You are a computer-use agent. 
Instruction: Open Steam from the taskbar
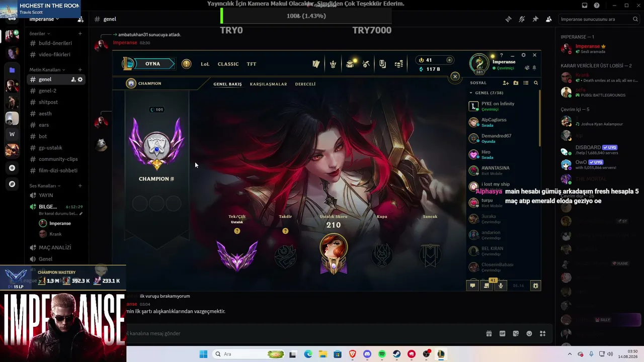click(x=396, y=354)
